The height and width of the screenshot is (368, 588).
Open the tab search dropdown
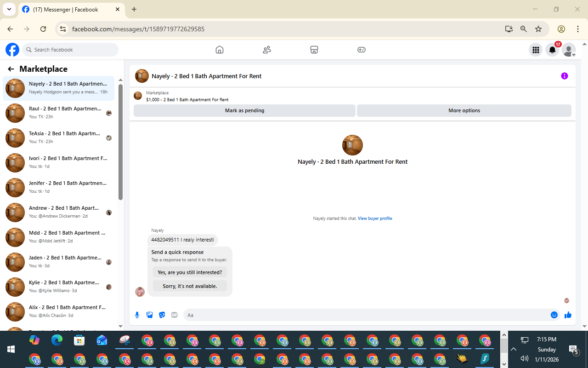pyautogui.click(x=9, y=9)
